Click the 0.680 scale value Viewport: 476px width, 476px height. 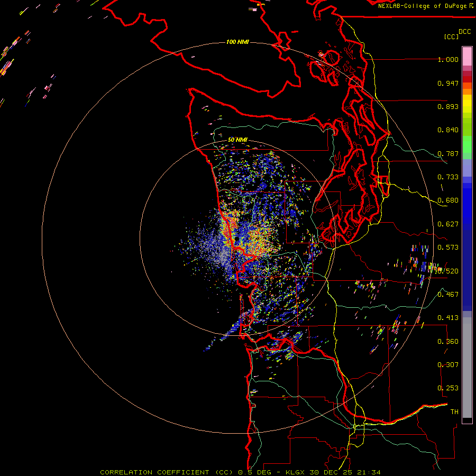(x=448, y=200)
